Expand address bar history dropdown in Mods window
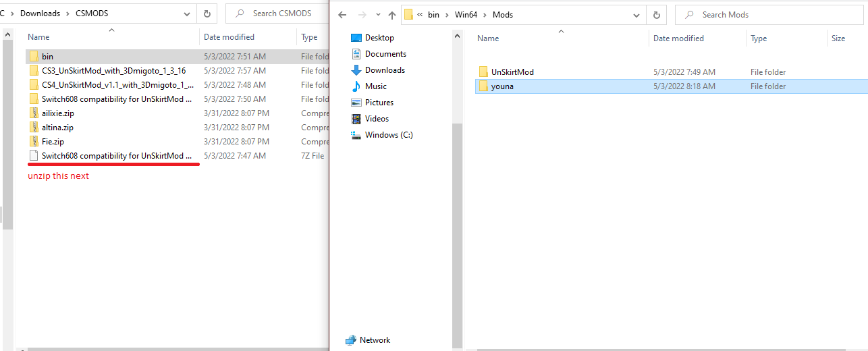Image resolution: width=868 pixels, height=351 pixels. point(636,15)
